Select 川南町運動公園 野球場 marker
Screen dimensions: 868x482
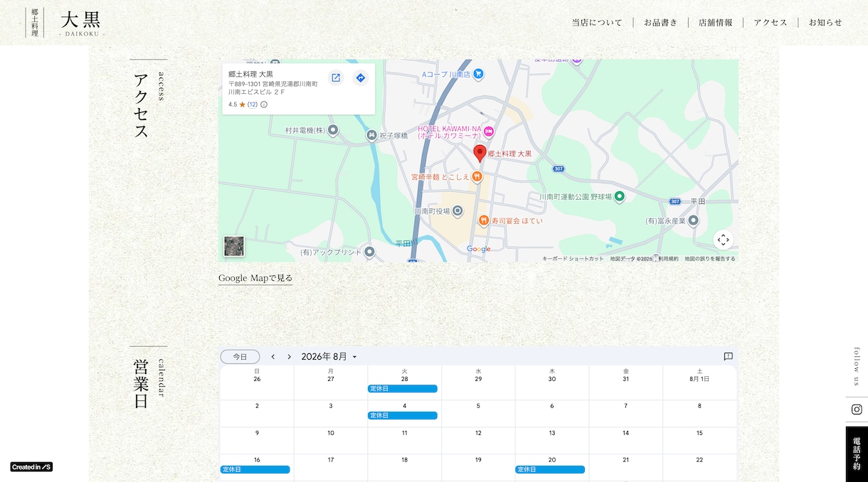[620, 196]
